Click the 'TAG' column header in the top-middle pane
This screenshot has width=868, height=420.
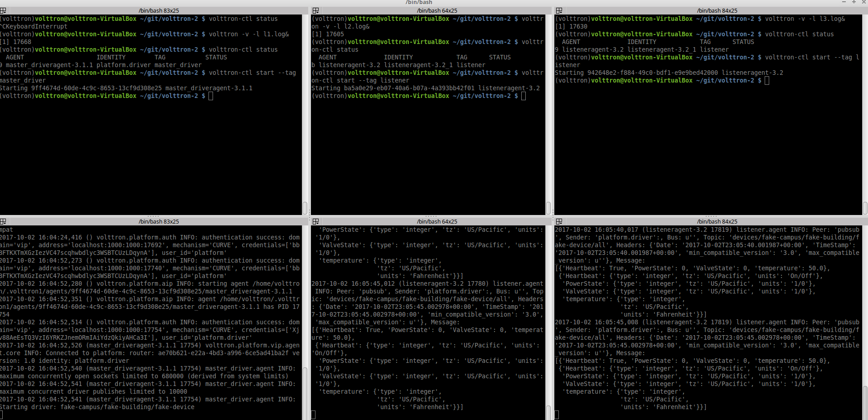pos(462,57)
